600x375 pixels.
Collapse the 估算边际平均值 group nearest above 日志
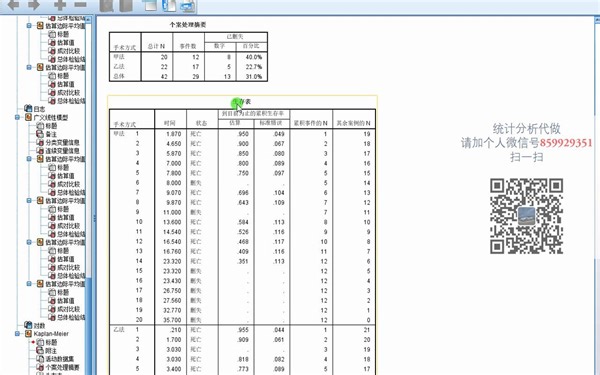pyautogui.click(x=29, y=68)
